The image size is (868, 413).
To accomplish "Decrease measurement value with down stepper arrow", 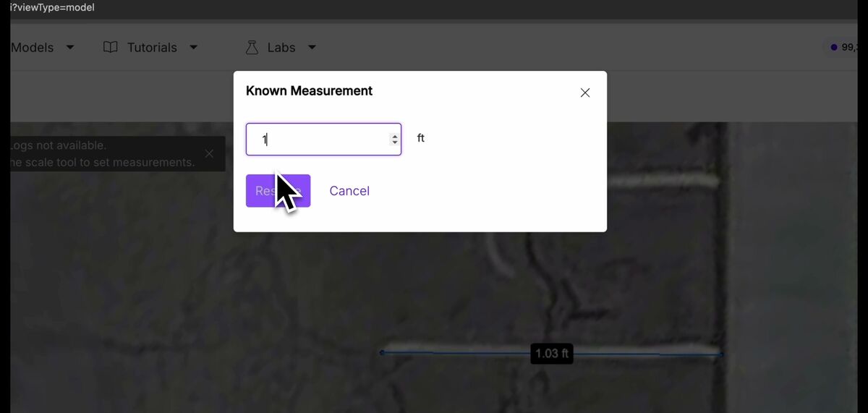I will pyautogui.click(x=394, y=142).
